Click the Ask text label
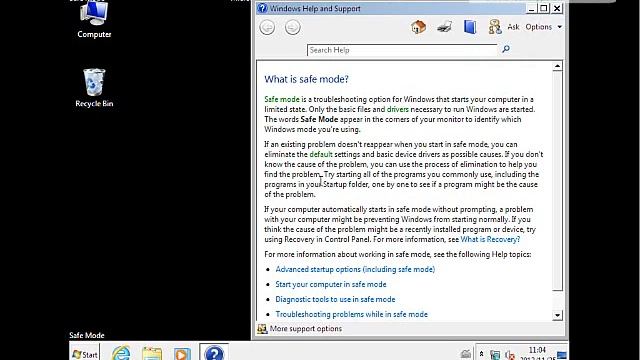The image size is (640, 360). coord(513,27)
